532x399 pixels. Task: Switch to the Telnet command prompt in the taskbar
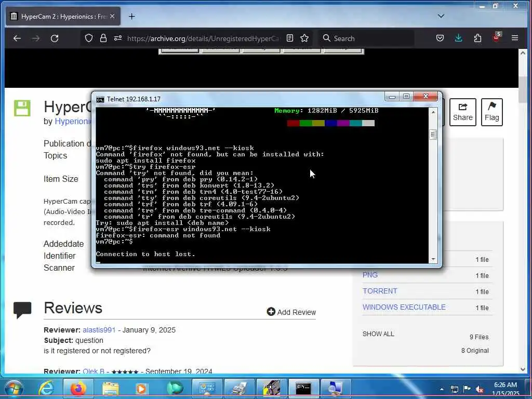pyautogui.click(x=303, y=389)
